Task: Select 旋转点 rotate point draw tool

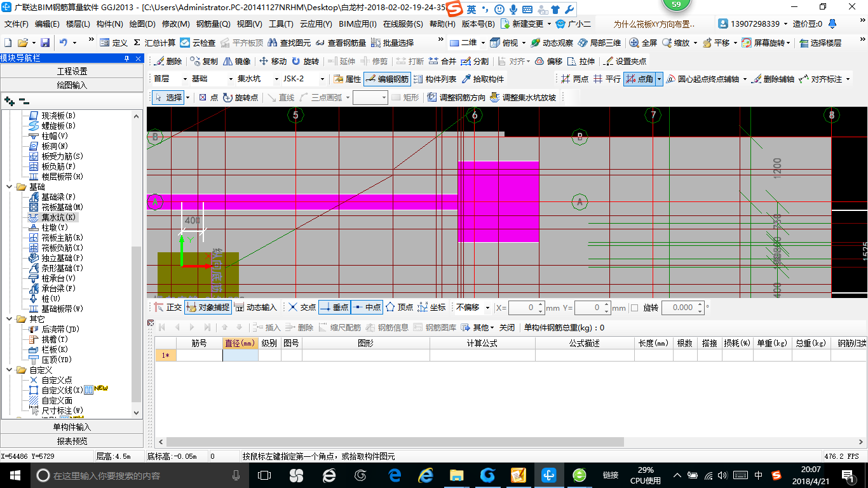Action: pyautogui.click(x=240, y=97)
